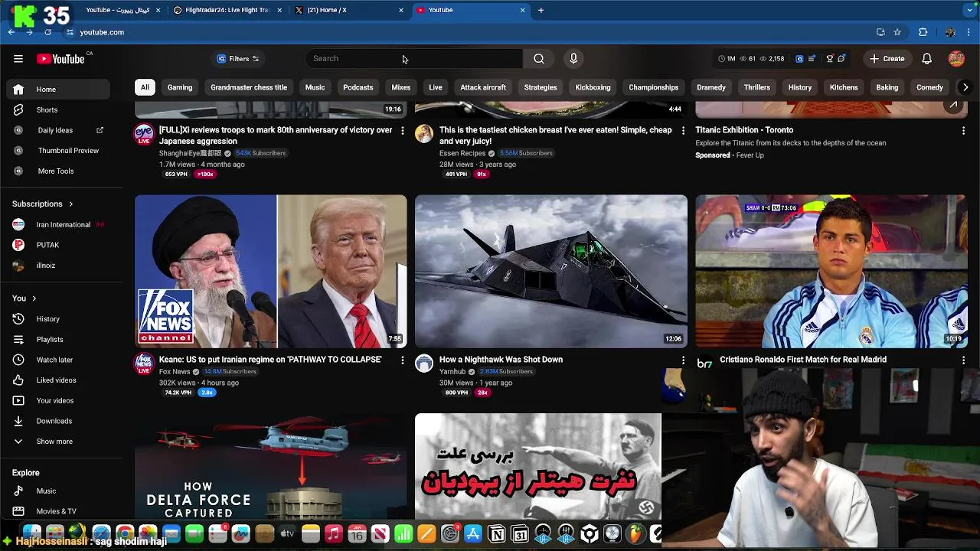Select the History category chip

800,87
